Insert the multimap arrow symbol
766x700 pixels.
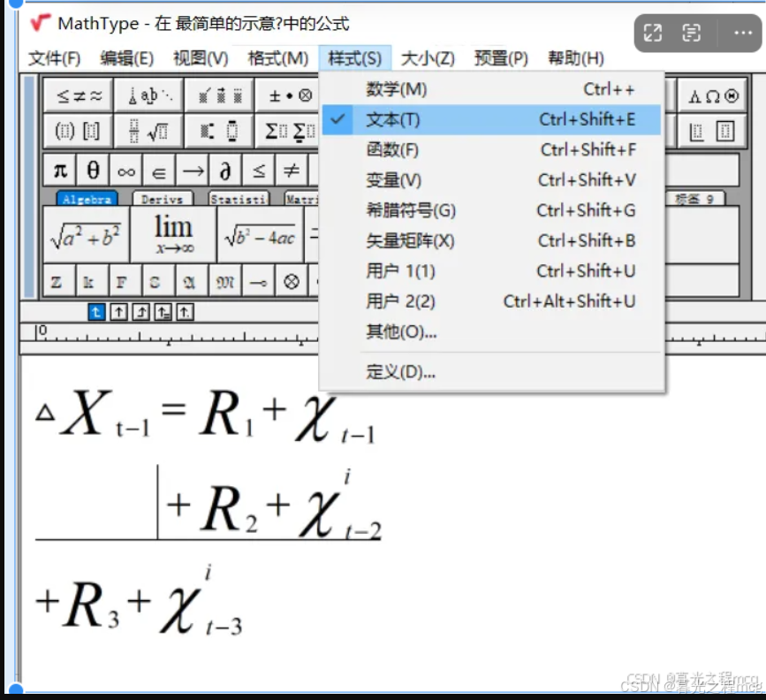(x=259, y=281)
